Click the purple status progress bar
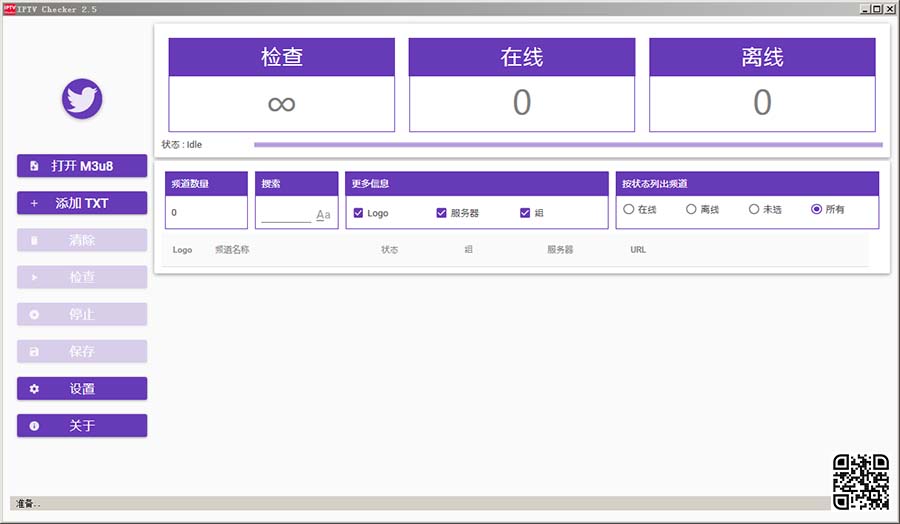The height and width of the screenshot is (524, 900). click(568, 145)
